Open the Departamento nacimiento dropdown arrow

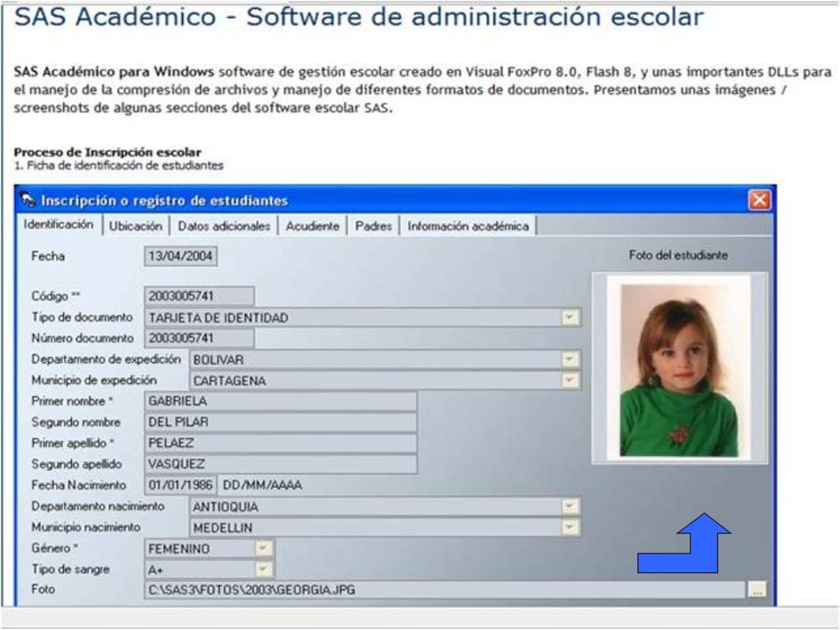pos(570,506)
